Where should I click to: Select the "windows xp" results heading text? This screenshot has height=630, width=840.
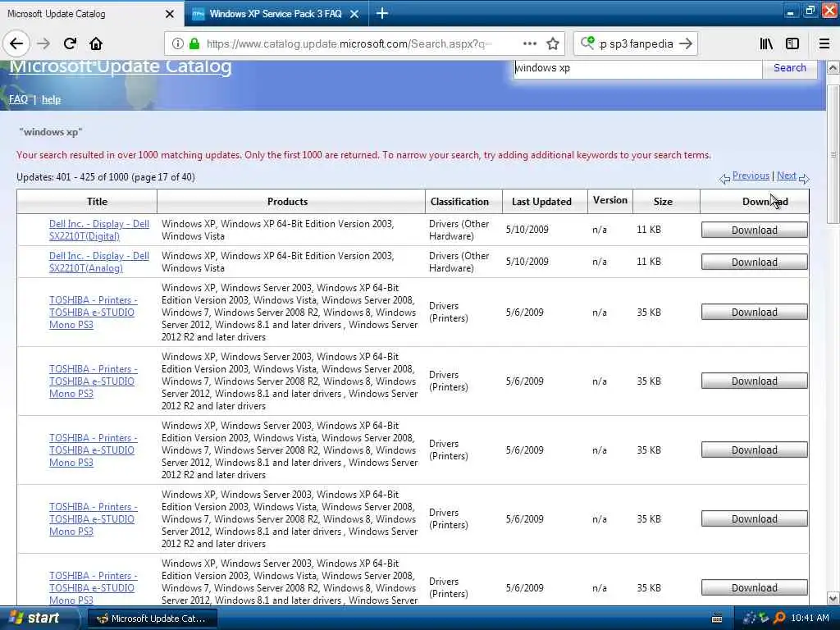tap(51, 132)
